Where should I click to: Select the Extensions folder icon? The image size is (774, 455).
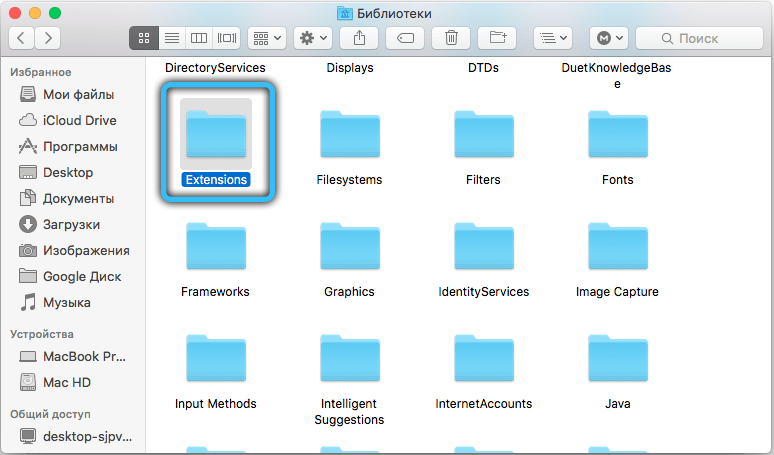click(x=216, y=134)
